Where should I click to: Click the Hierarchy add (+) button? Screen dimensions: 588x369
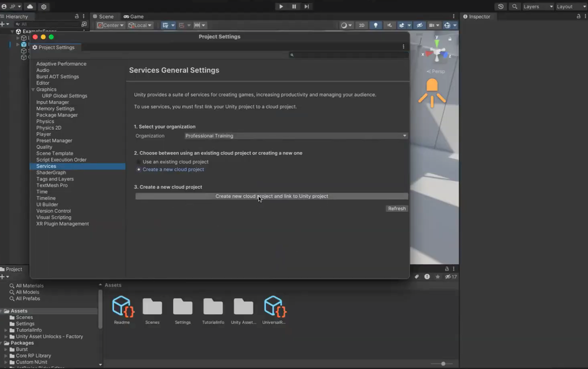tap(2, 24)
